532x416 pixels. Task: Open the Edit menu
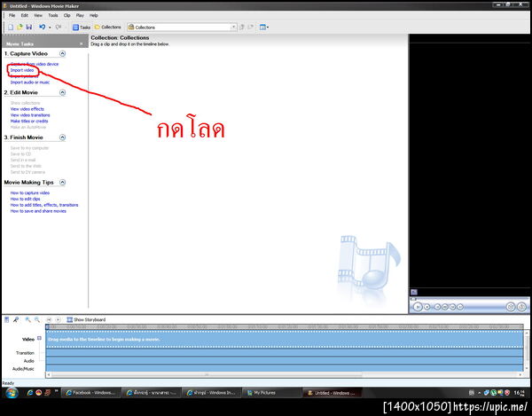coord(25,15)
